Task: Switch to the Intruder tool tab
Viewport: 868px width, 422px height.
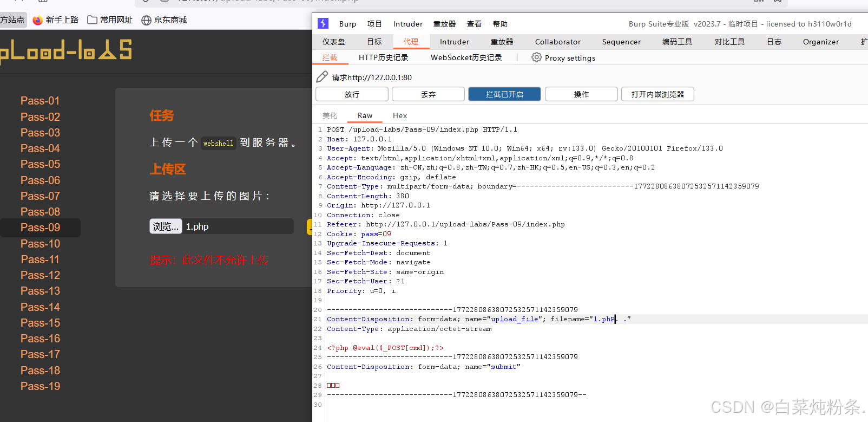Action: [455, 42]
